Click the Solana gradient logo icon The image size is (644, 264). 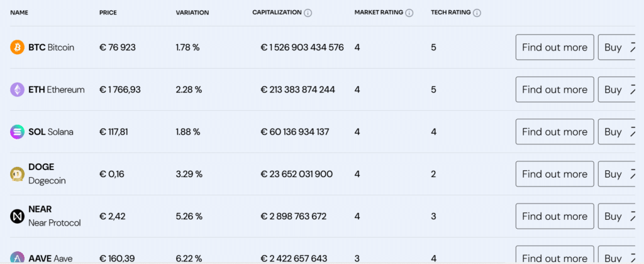[x=17, y=132]
